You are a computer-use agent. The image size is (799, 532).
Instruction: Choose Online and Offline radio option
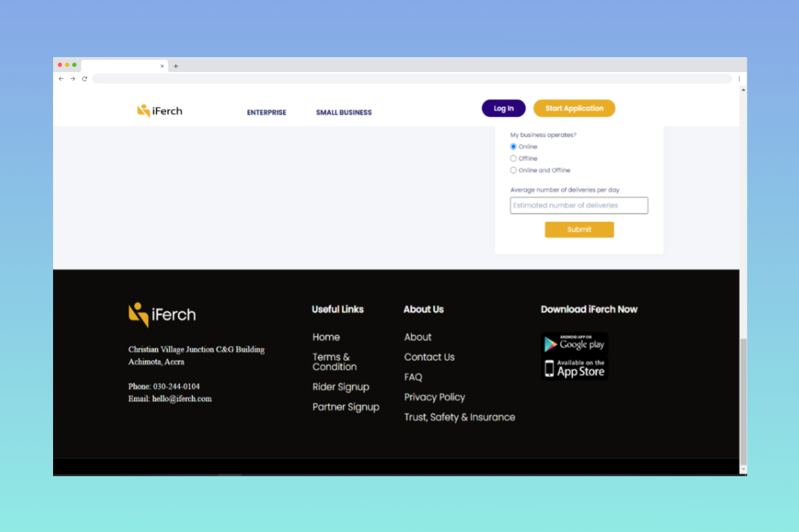coord(513,171)
